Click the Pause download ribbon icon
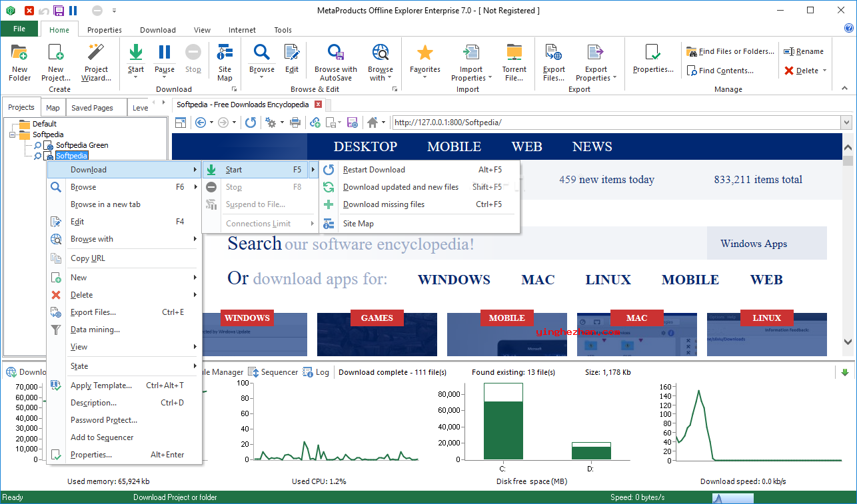 [165, 53]
